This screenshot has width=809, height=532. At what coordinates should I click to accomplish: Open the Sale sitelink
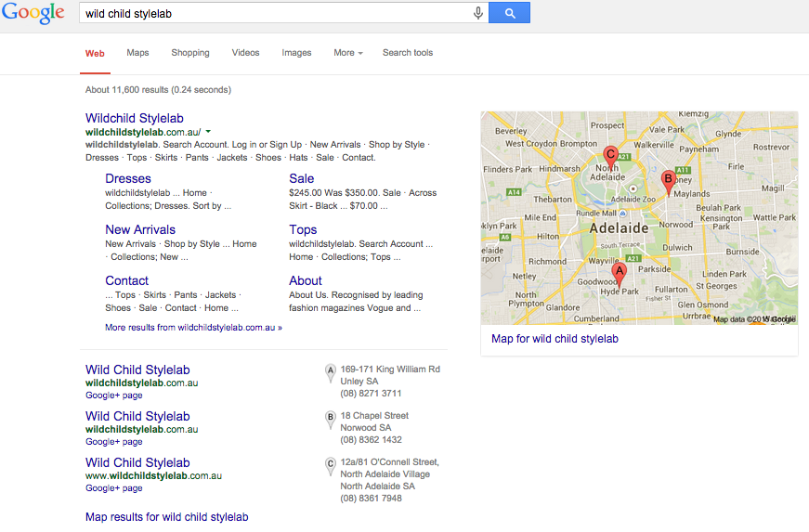click(x=301, y=178)
